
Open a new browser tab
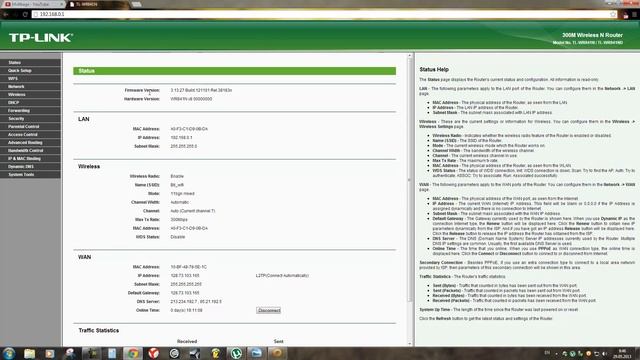pos(137,4)
